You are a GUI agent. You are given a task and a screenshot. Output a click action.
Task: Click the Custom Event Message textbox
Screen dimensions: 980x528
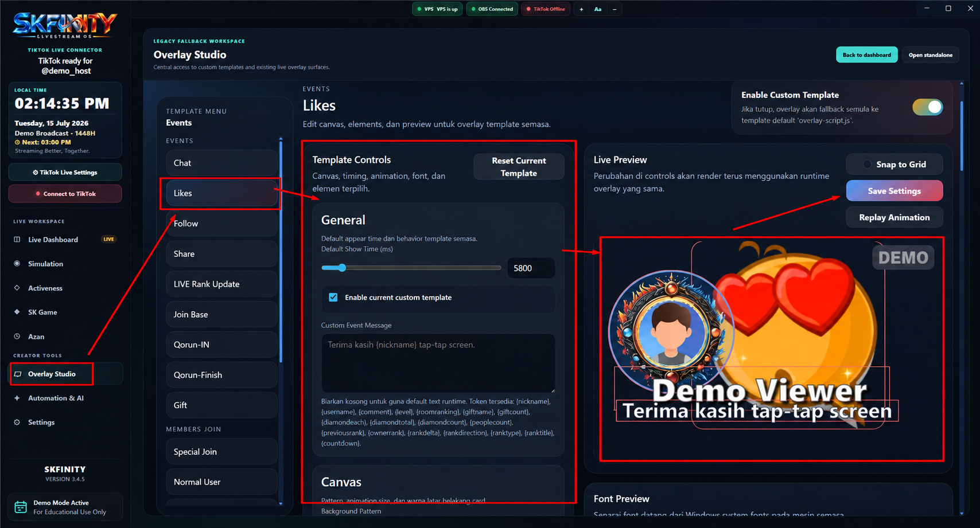click(438, 363)
